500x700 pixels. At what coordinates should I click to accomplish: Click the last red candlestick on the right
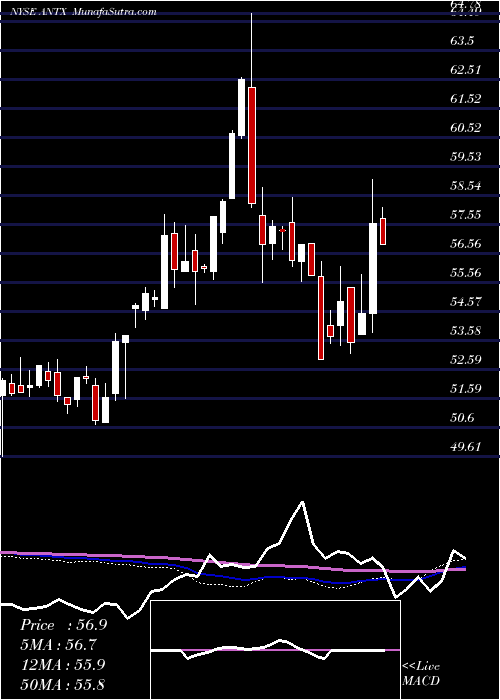pos(383,231)
